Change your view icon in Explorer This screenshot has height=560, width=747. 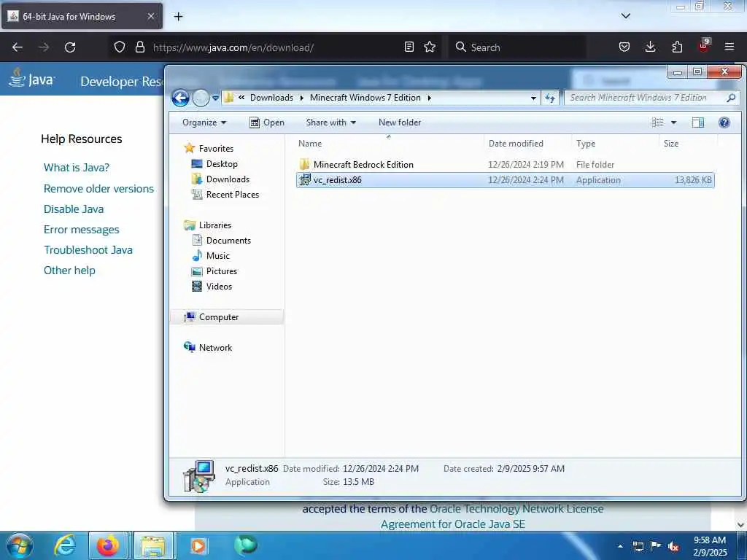point(658,122)
